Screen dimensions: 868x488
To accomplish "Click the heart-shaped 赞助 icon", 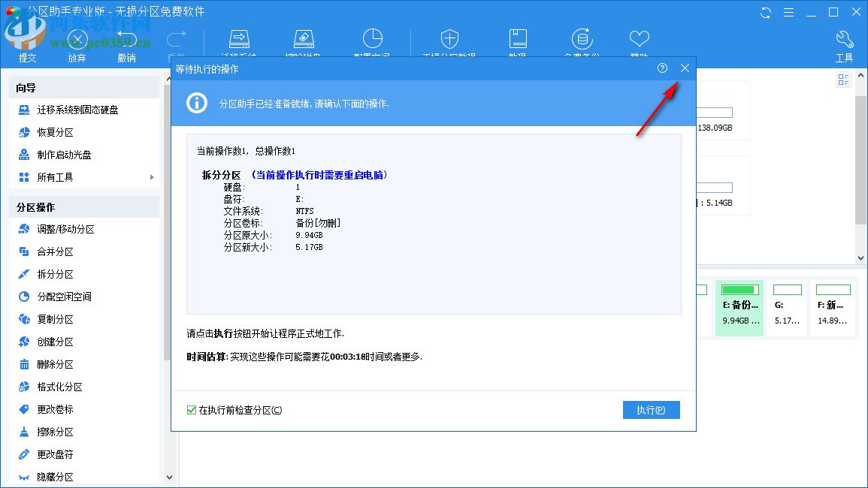I will click(x=639, y=38).
